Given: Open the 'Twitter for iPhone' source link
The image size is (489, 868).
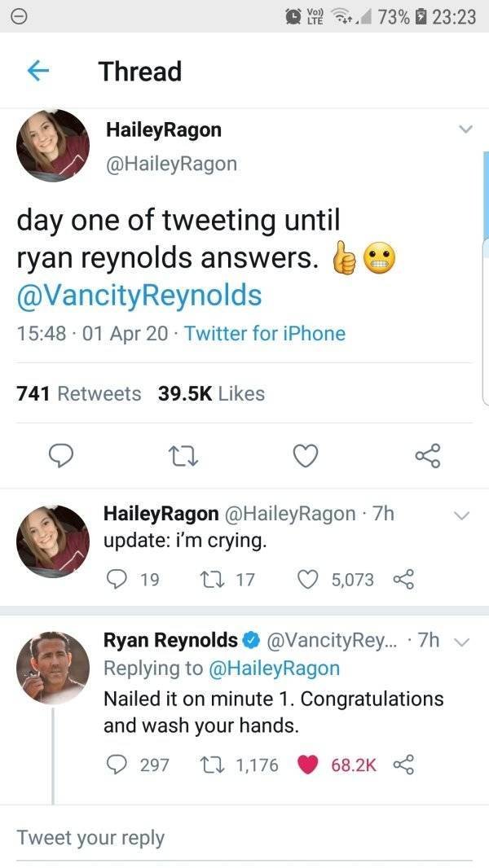Looking at the screenshot, I should click(x=265, y=334).
